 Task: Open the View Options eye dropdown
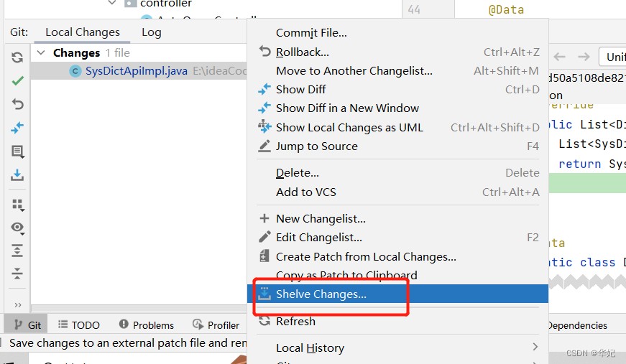pos(18,228)
